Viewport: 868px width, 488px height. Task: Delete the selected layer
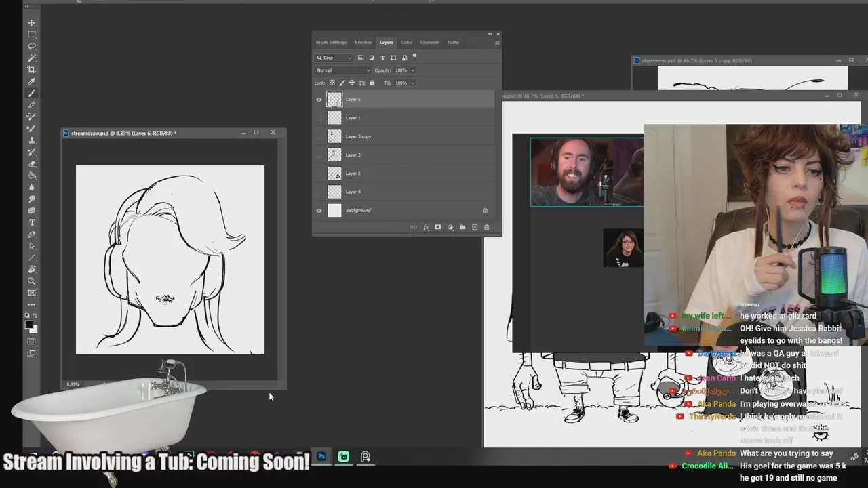click(486, 227)
